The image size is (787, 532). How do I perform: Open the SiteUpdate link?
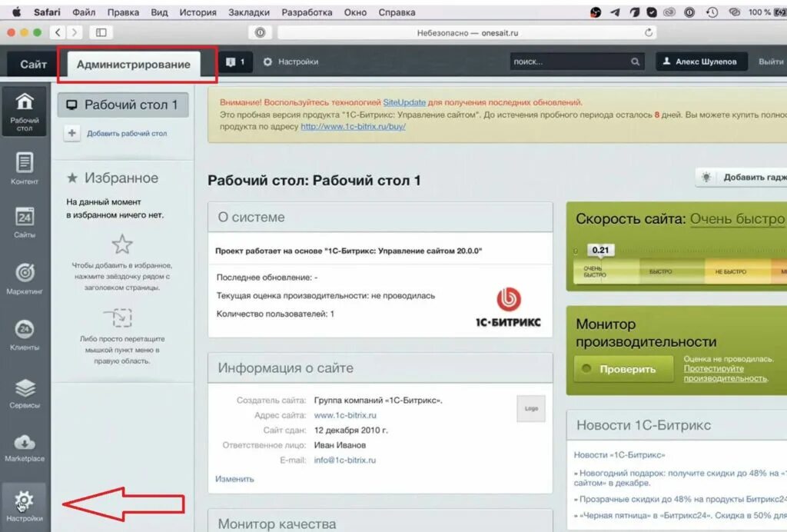tap(404, 102)
